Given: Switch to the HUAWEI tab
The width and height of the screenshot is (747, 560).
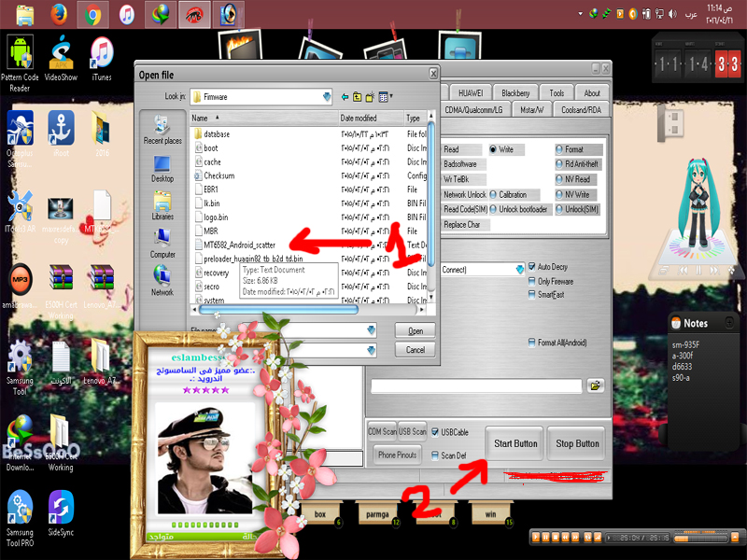Looking at the screenshot, I should pyautogui.click(x=471, y=93).
